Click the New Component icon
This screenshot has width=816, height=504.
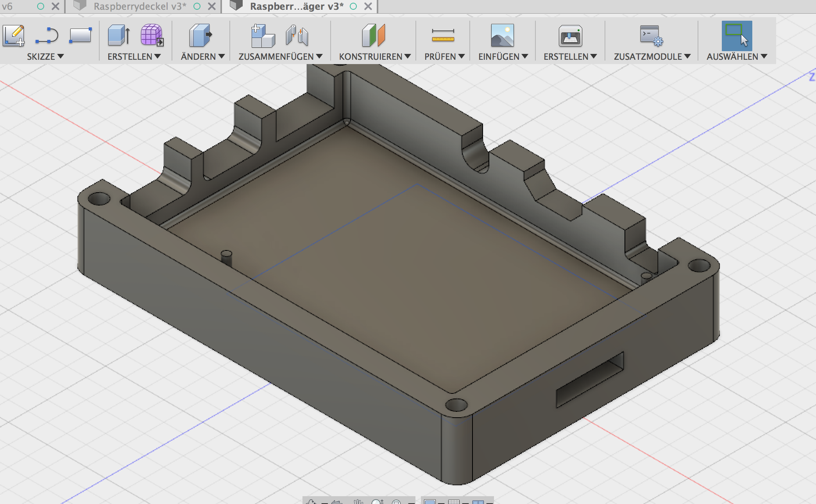point(263,36)
